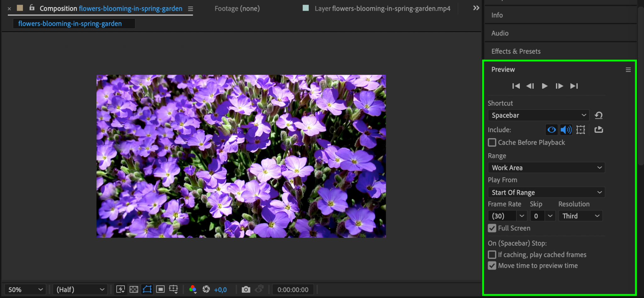Uncheck the Full Screen option

click(492, 228)
